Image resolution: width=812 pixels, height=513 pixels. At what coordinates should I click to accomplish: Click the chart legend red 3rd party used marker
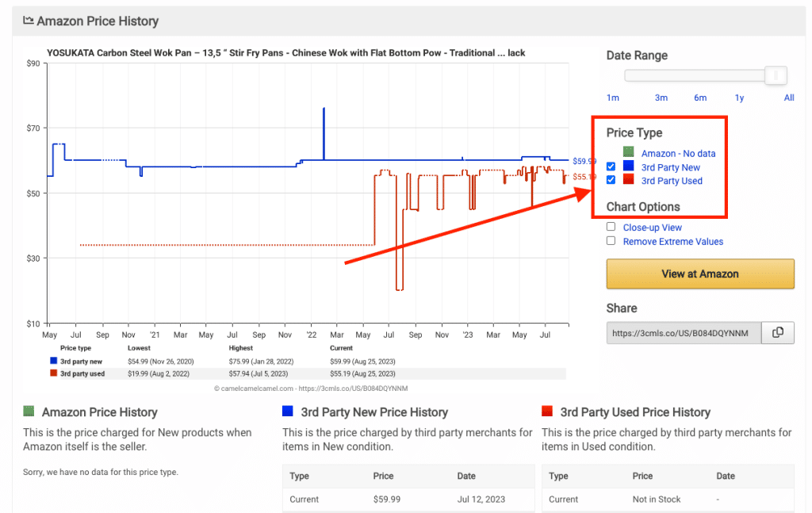pos(53,373)
